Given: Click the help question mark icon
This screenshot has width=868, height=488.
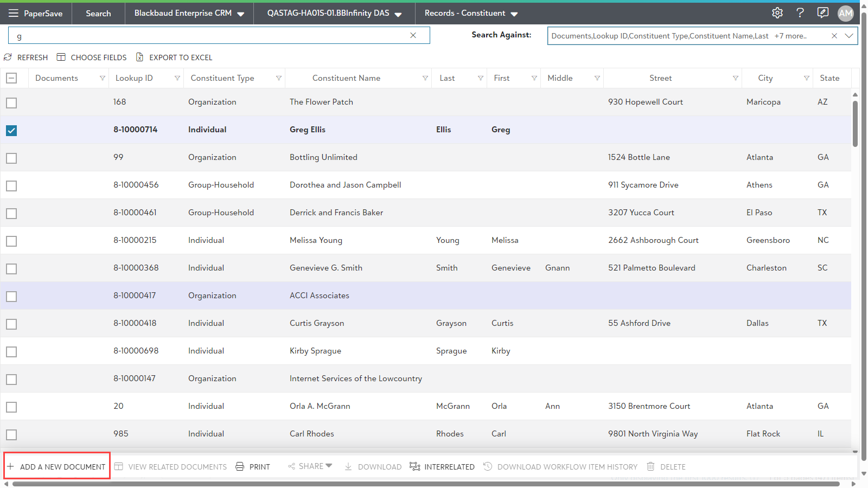Looking at the screenshot, I should (x=800, y=13).
